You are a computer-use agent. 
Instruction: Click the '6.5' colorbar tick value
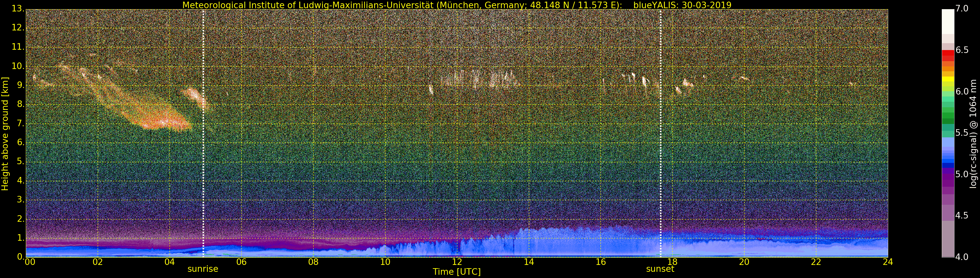pyautogui.click(x=961, y=50)
